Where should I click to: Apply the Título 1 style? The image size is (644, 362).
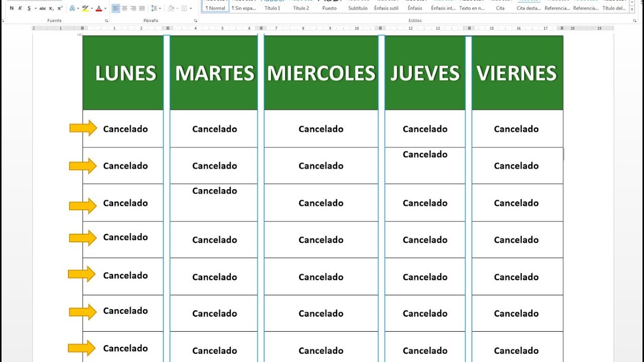272,6
